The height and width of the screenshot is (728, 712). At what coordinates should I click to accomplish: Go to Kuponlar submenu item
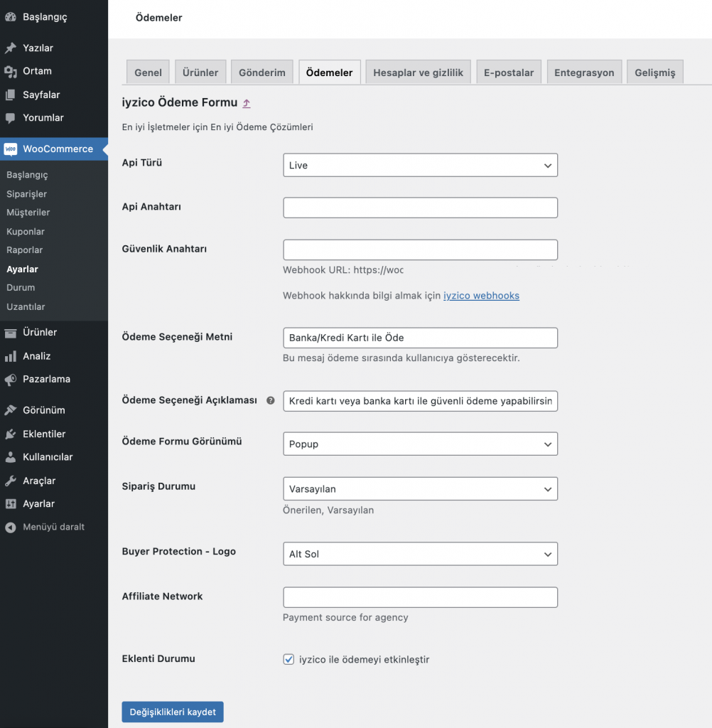[26, 232]
